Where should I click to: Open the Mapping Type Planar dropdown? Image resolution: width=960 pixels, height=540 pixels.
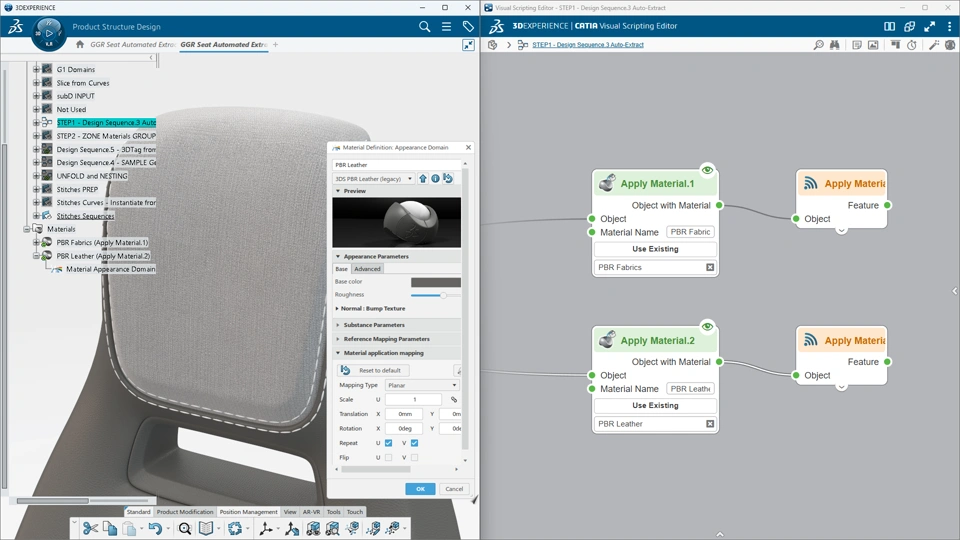421,385
